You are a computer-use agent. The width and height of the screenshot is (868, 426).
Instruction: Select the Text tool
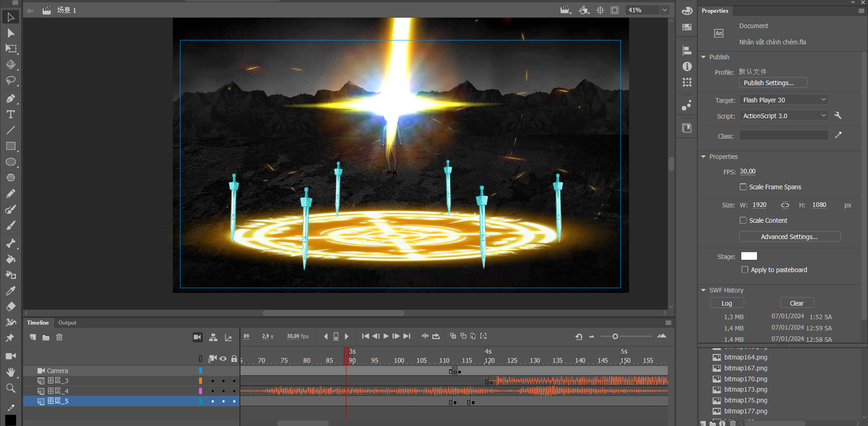click(x=10, y=115)
